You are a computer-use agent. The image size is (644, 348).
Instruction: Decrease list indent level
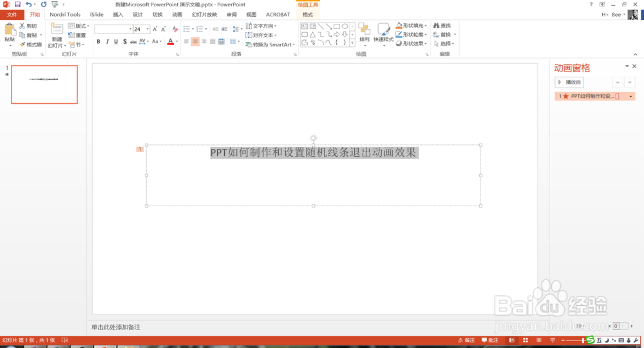click(x=215, y=29)
